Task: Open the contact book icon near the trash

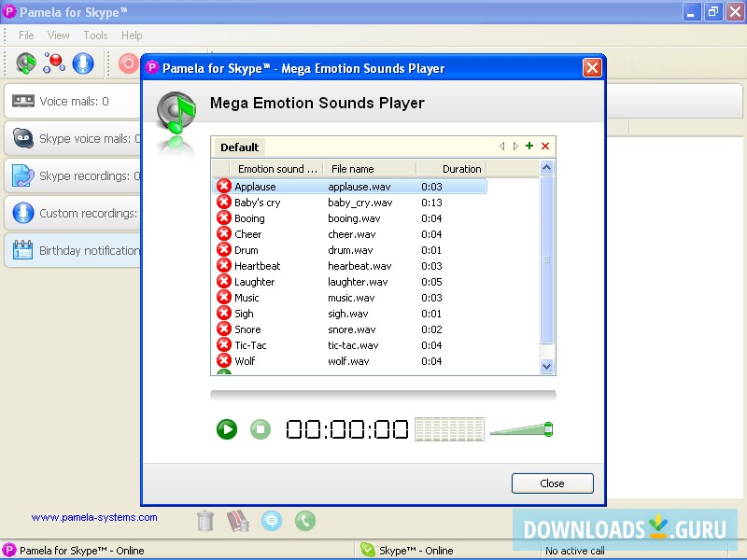Action: click(x=237, y=520)
